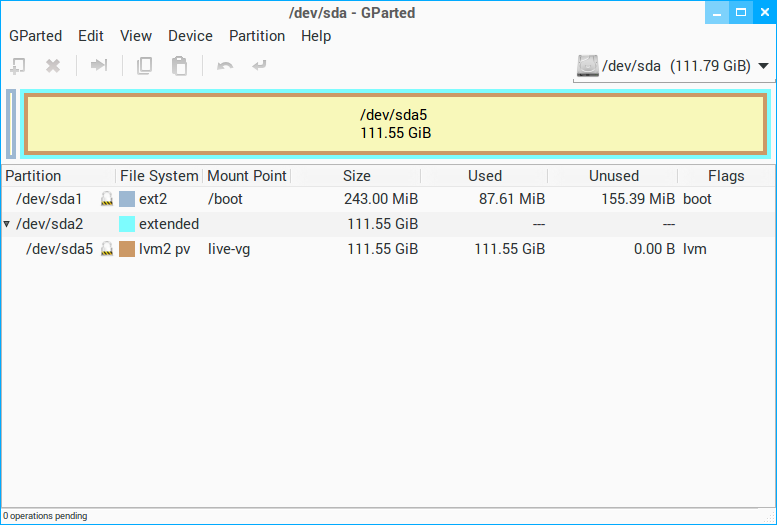
Task: Click the ext2 blue color swatch
Action: 127,199
